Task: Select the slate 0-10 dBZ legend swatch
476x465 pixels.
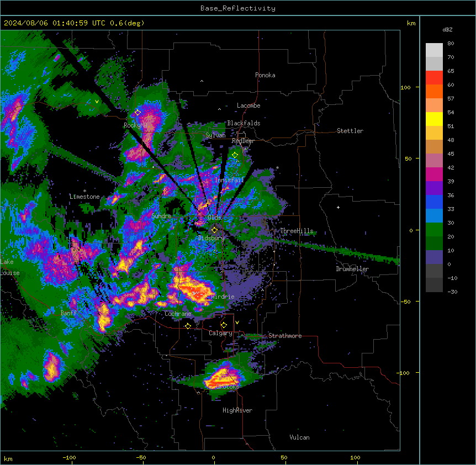Action: [434, 257]
